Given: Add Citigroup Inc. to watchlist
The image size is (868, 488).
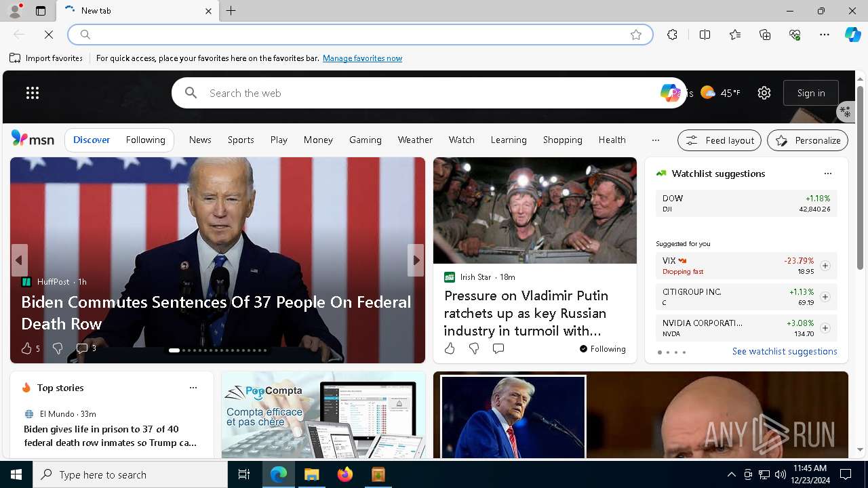Looking at the screenshot, I should 825,297.
